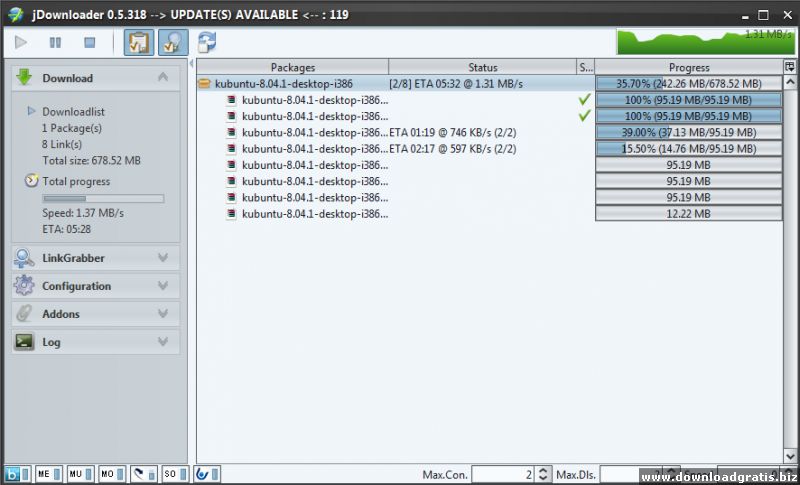Click the update/refresh toolbar icon
The image size is (800, 485).
pyautogui.click(x=207, y=42)
